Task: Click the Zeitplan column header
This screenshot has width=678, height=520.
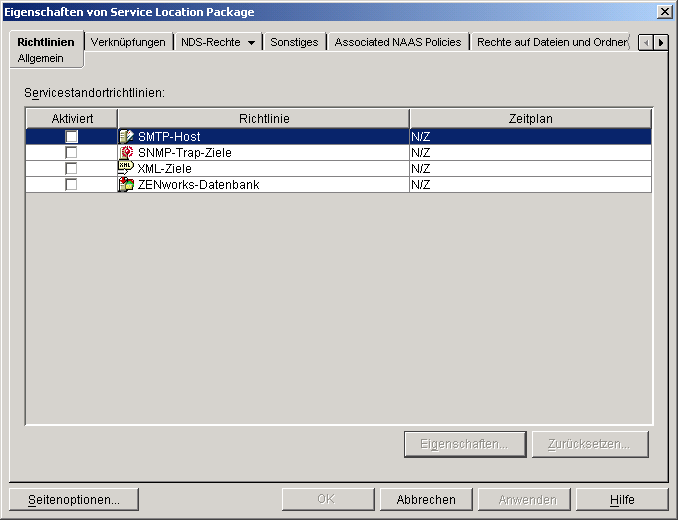Action: 531,118
